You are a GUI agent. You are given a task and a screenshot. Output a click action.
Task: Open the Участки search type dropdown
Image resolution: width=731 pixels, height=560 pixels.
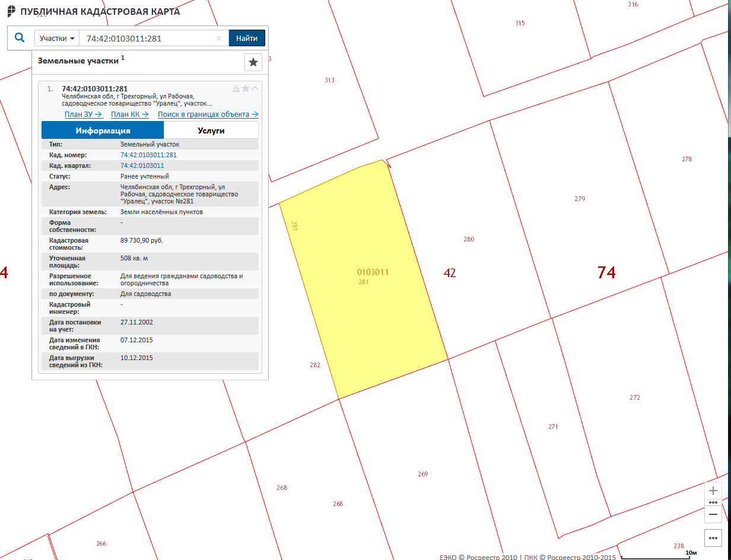[57, 39]
